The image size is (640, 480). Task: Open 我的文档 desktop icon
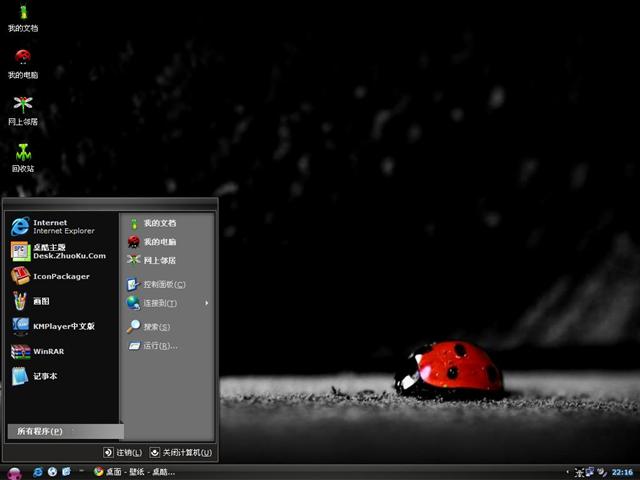(23, 19)
